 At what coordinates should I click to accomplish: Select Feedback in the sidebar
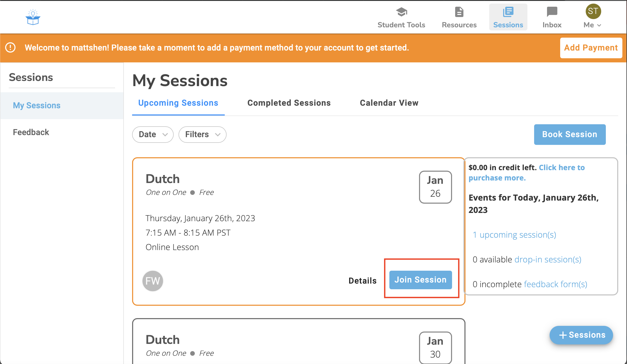tap(31, 132)
